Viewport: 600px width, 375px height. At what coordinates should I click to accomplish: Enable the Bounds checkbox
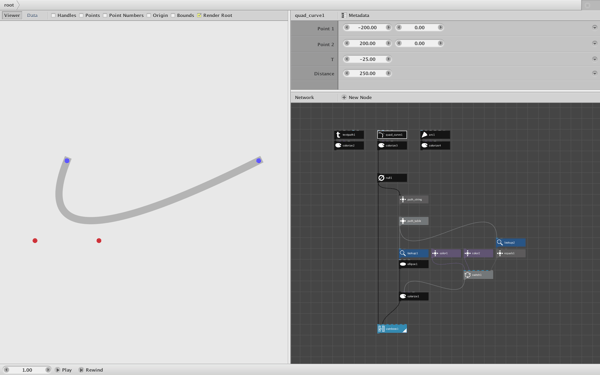point(173,15)
